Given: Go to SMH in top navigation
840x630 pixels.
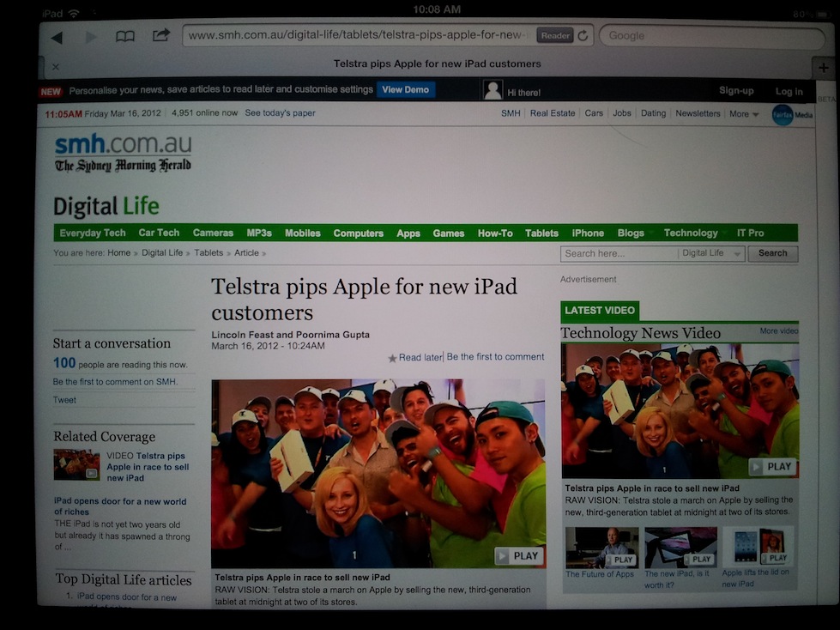Looking at the screenshot, I should [x=511, y=113].
